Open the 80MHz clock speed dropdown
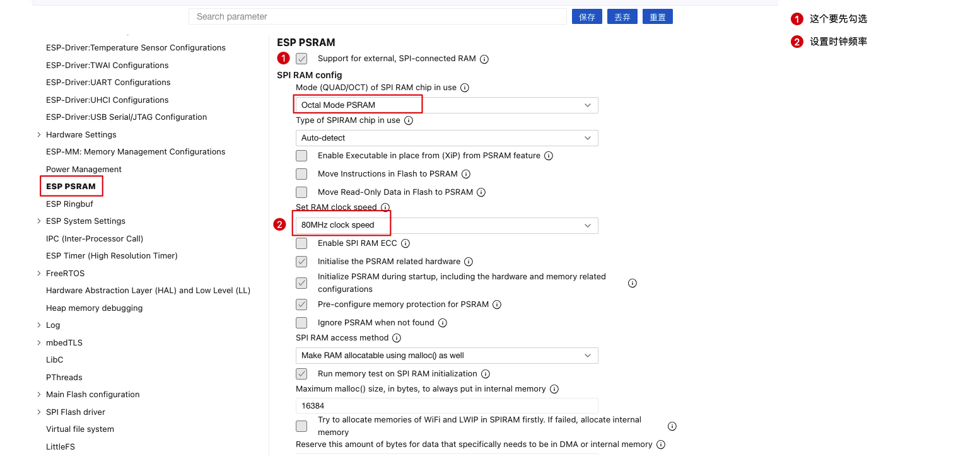The height and width of the screenshot is (459, 980). click(446, 226)
